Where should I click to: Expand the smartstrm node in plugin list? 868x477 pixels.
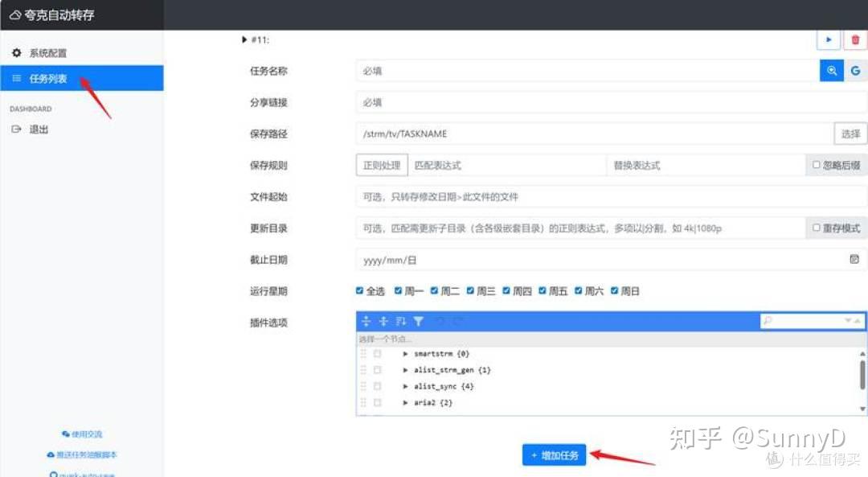pos(405,353)
